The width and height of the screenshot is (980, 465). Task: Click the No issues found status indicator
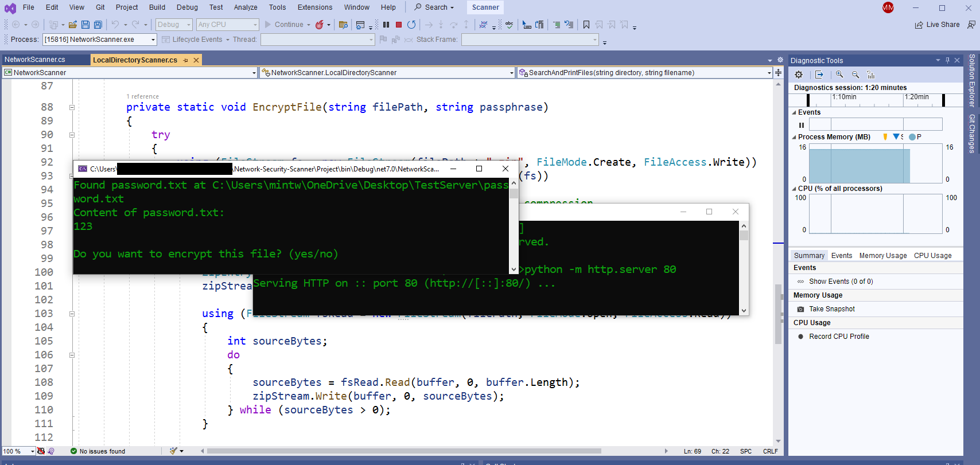point(98,451)
